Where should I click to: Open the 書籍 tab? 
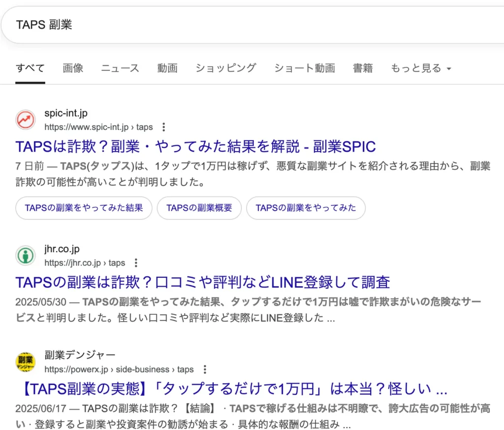pos(363,68)
